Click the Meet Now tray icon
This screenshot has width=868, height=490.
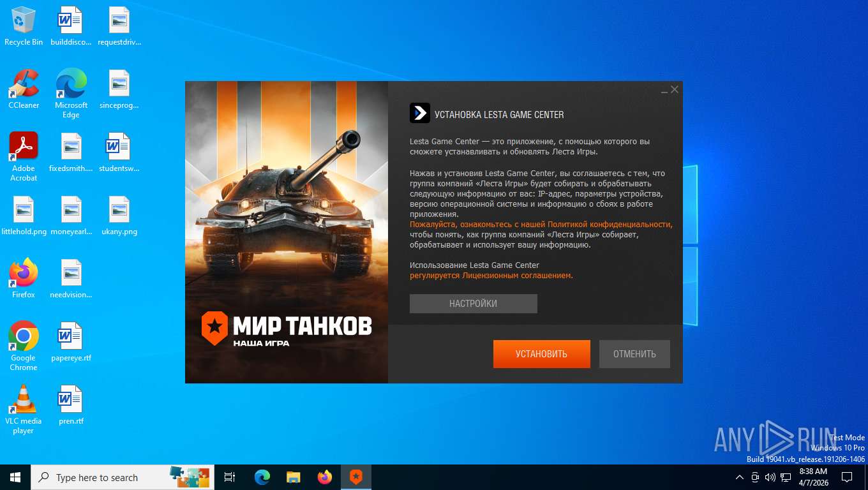[x=755, y=477]
